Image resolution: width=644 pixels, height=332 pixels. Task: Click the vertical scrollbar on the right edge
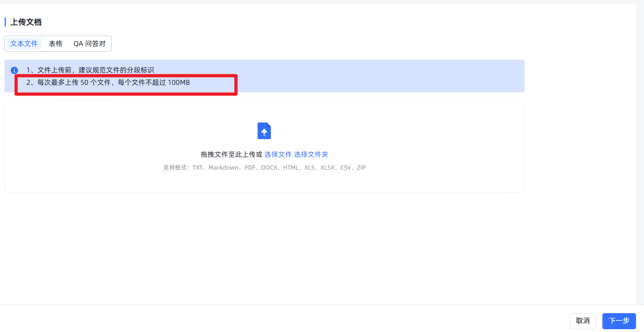[x=640, y=160]
